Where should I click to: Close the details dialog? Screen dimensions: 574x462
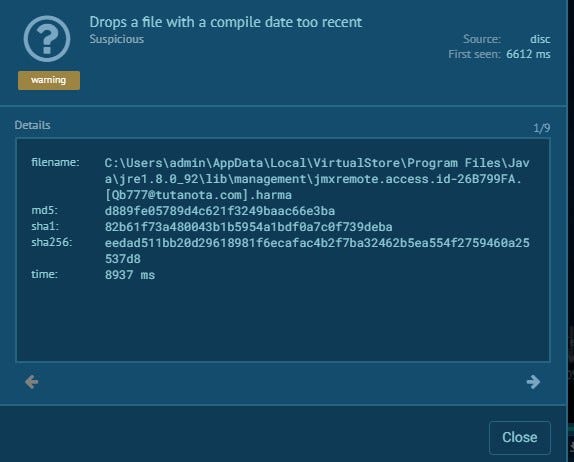tap(519, 437)
